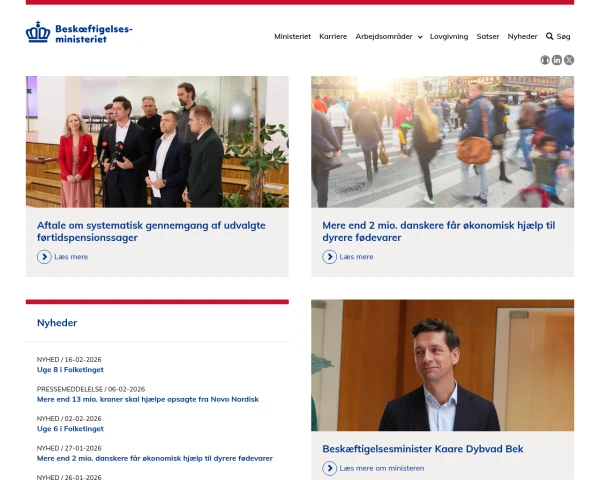This screenshot has width=600, height=480.
Task: Open the X social media icon
Action: (569, 60)
